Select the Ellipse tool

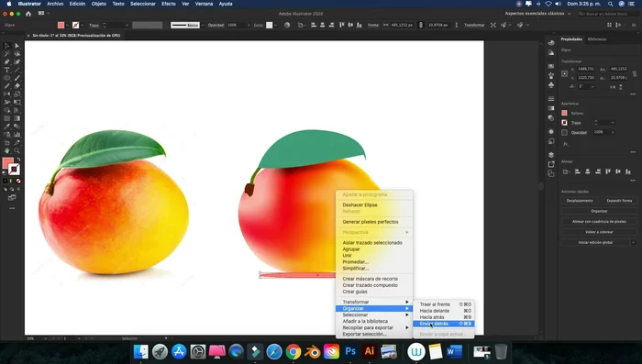tap(7, 78)
